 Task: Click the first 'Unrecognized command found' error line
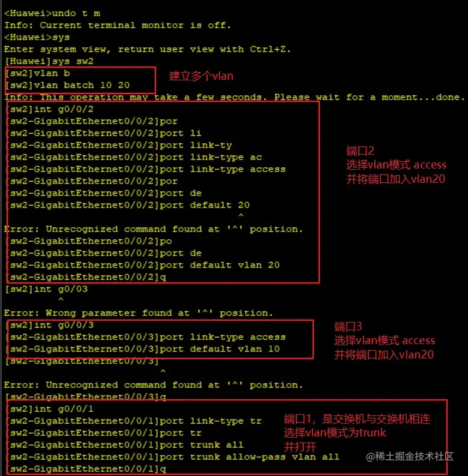click(154, 229)
